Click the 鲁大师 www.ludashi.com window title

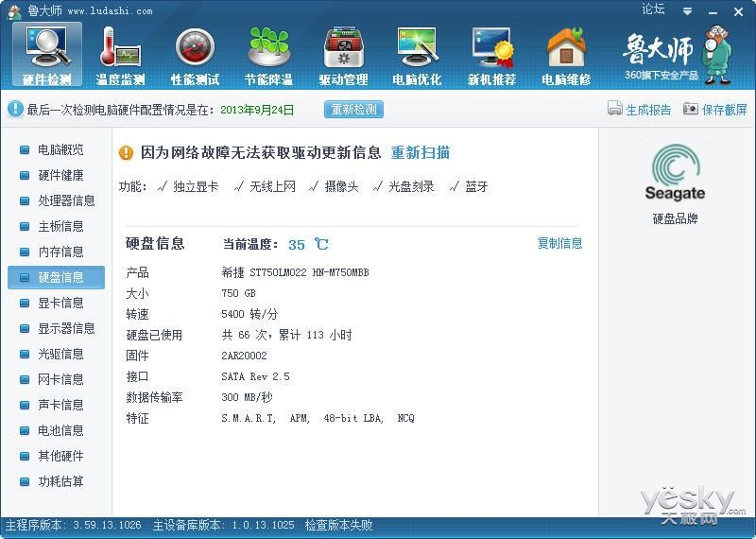pyautogui.click(x=90, y=10)
